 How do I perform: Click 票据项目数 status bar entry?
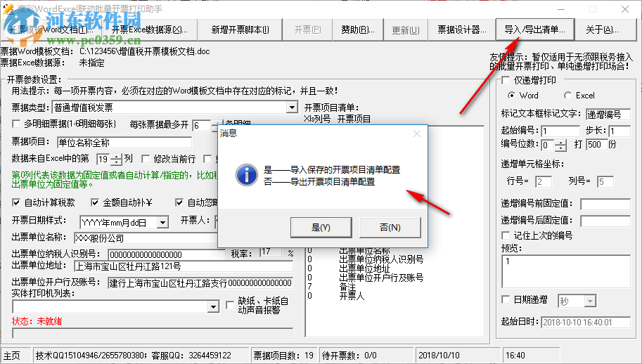click(283, 356)
